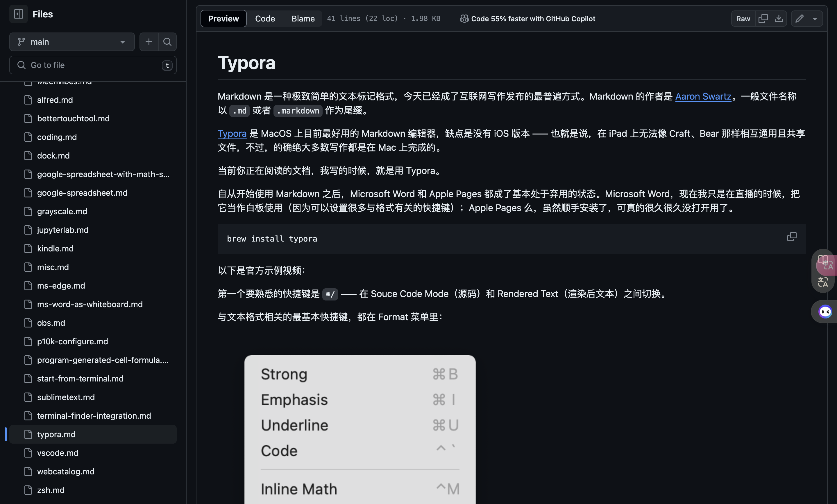837x504 pixels.
Task: Open the main branch dropdown
Action: click(72, 42)
